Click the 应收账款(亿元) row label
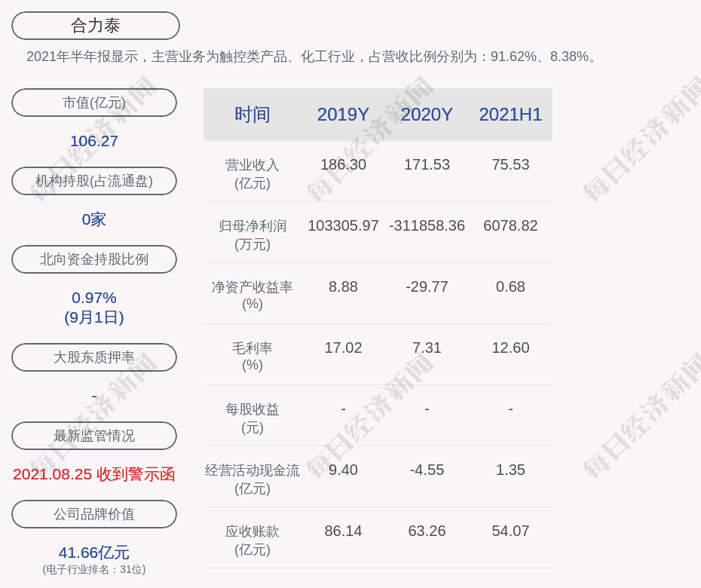 coord(253,541)
